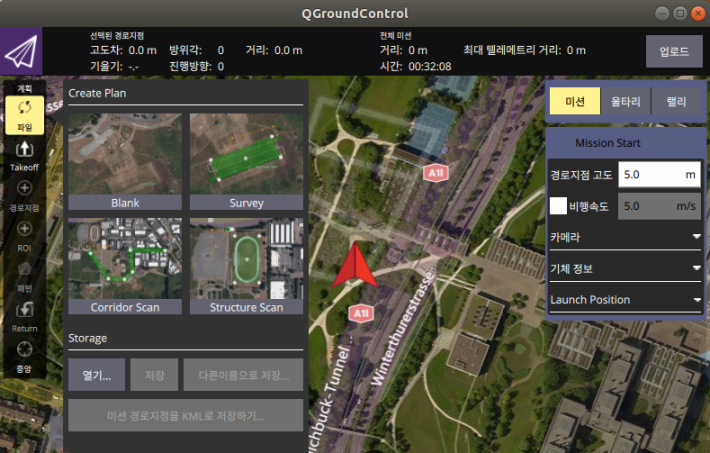
Task: Switch to the 울타리 fence tab
Action: tap(626, 101)
